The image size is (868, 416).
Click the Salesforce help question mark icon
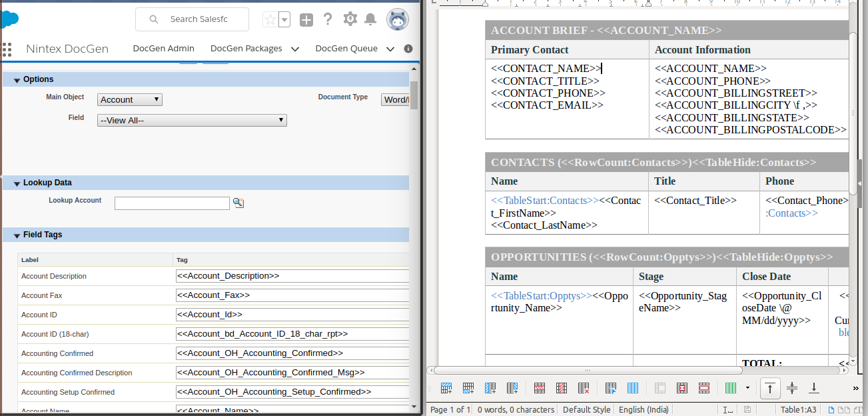pyautogui.click(x=328, y=19)
